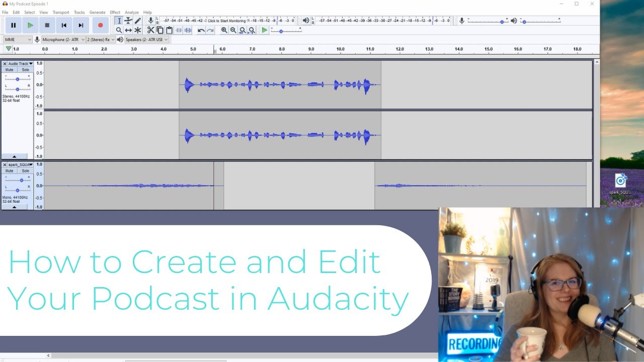Mute the Audio Track
This screenshot has height=362, width=644.
(x=10, y=70)
